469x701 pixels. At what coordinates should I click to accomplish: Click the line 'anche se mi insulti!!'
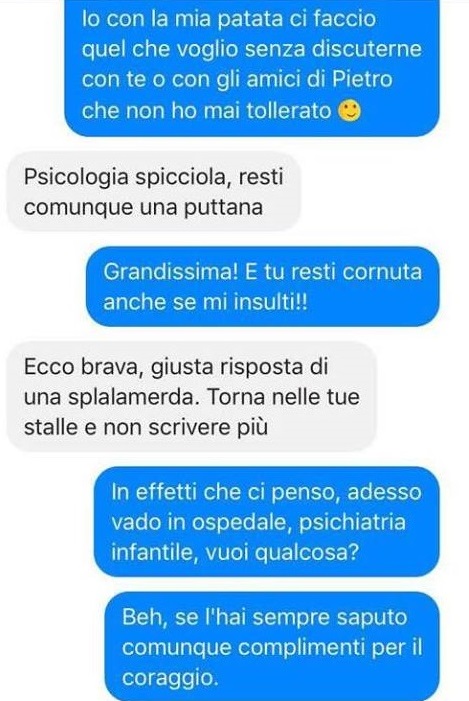[206, 302]
